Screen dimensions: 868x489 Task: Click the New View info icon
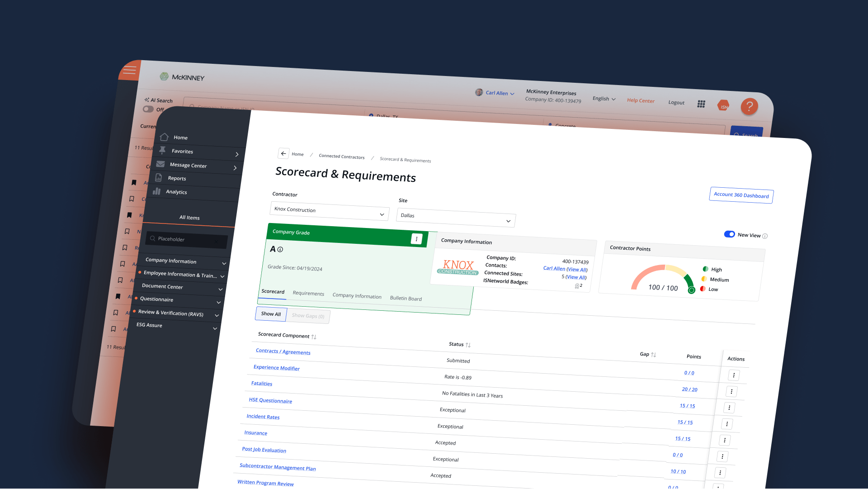(x=765, y=236)
